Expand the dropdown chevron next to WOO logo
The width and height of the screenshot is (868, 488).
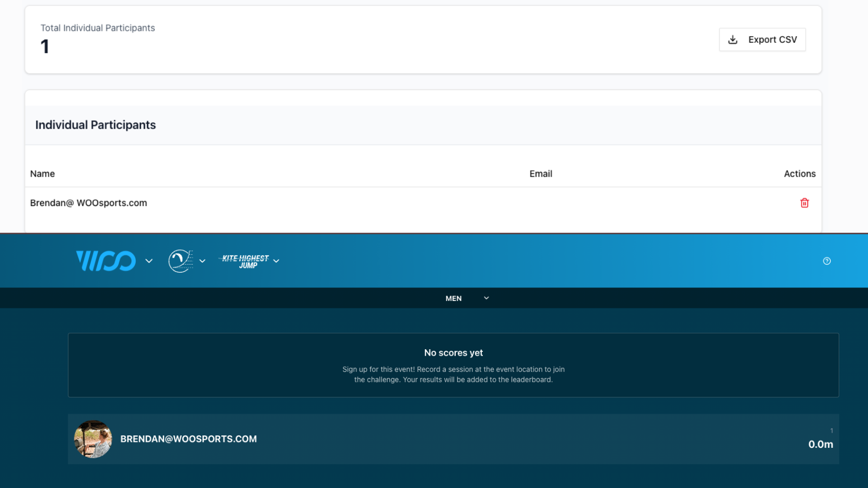point(149,261)
